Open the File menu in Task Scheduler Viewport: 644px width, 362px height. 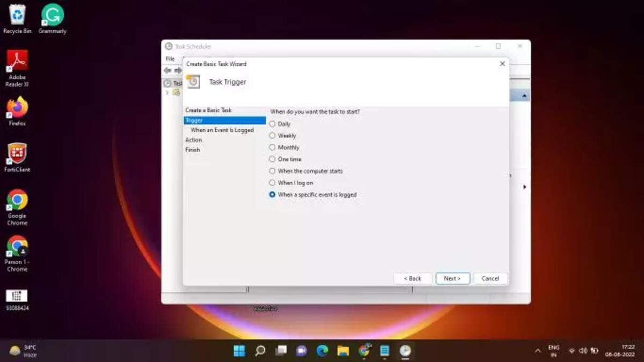coord(170,59)
